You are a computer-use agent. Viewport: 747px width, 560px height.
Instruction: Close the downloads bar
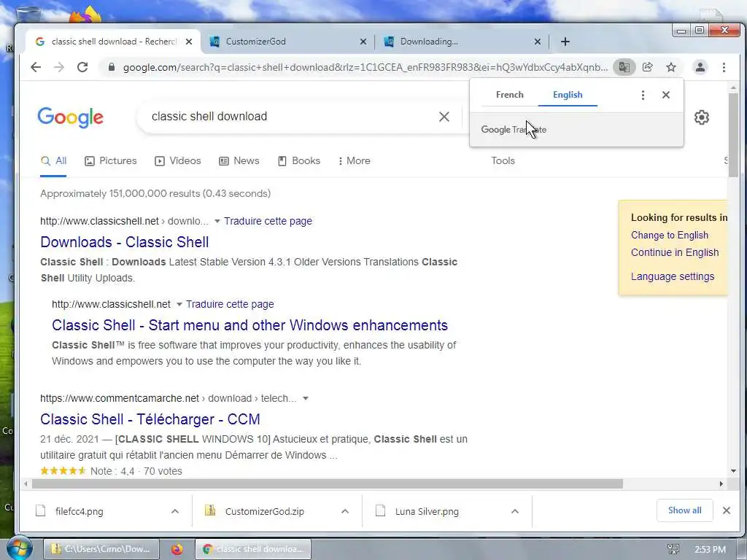click(x=726, y=510)
